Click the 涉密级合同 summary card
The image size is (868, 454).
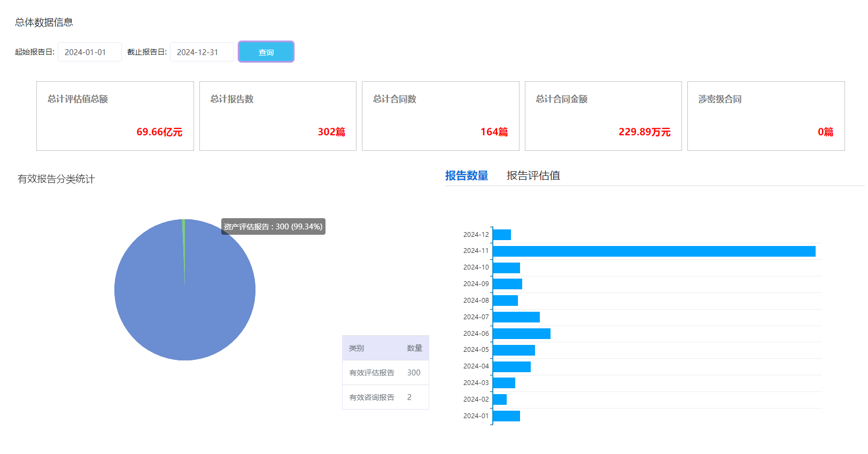pos(765,116)
